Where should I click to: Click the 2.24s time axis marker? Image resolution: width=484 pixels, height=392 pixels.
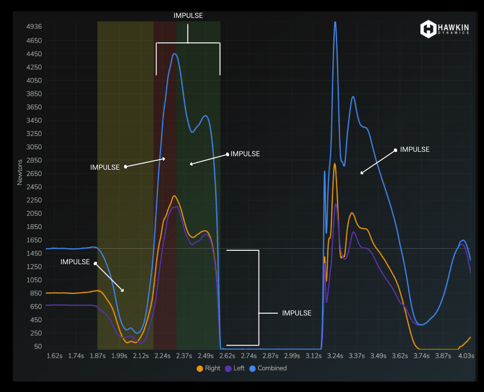coord(162,356)
